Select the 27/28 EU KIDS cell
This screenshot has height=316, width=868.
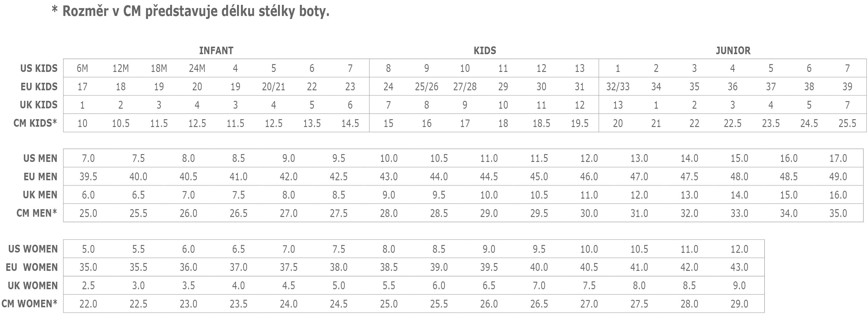click(465, 87)
